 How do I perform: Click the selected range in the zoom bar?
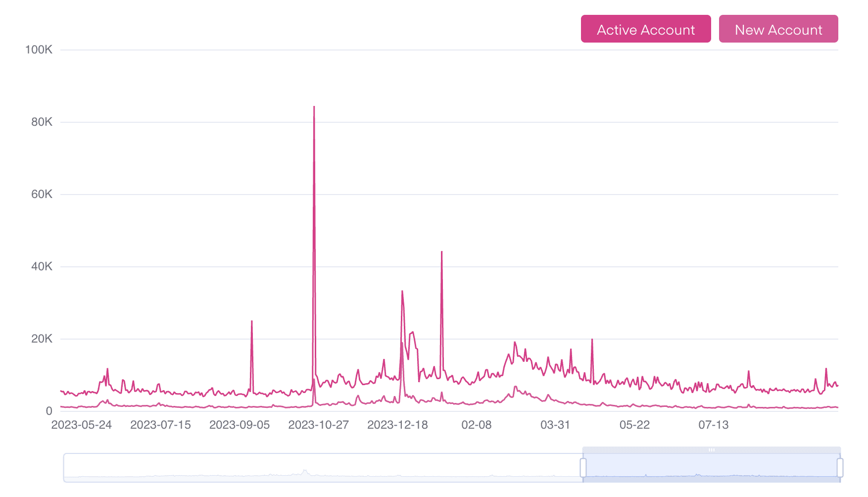pyautogui.click(x=712, y=468)
